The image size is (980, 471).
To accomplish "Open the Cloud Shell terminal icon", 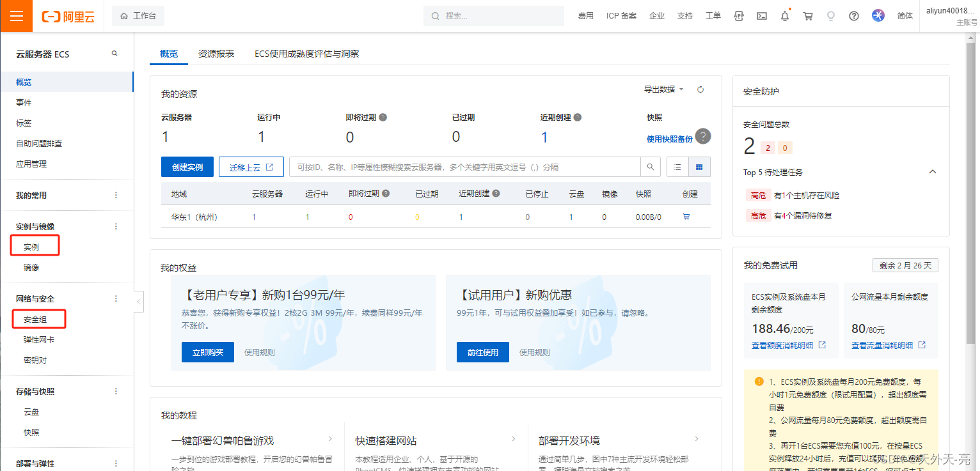I will point(762,16).
